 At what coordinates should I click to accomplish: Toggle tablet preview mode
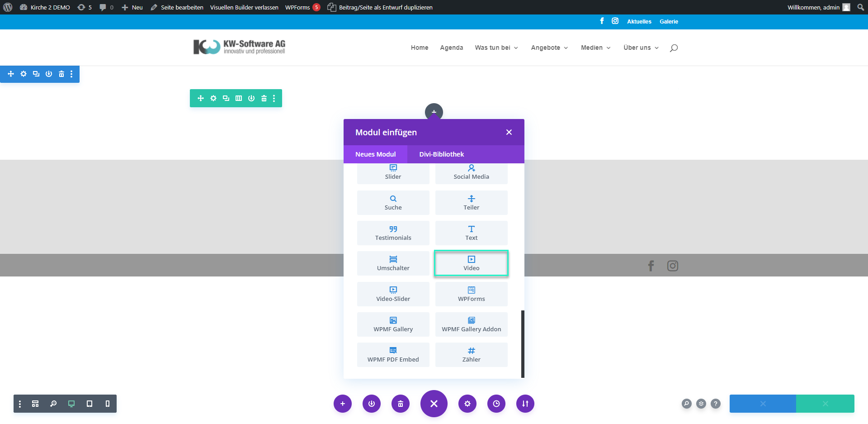click(90, 404)
